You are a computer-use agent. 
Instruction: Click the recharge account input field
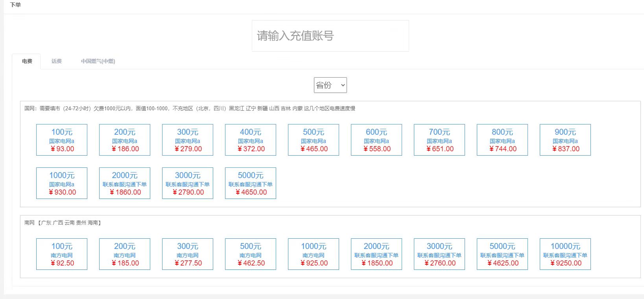click(x=330, y=36)
